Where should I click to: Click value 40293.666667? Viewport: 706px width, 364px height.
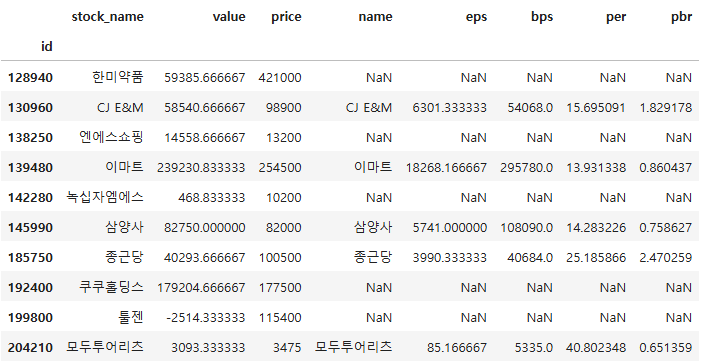[x=205, y=258]
